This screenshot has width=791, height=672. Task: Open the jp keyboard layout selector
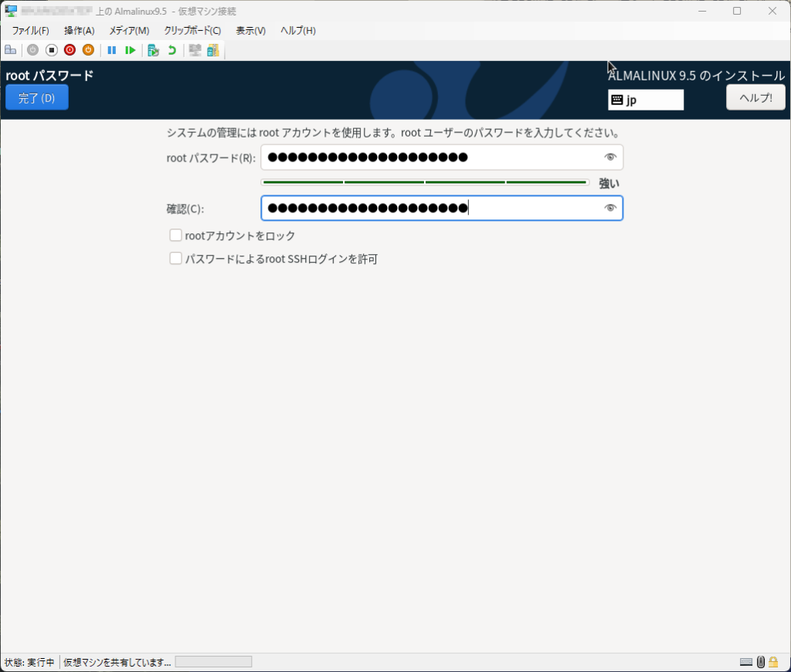coord(646,100)
